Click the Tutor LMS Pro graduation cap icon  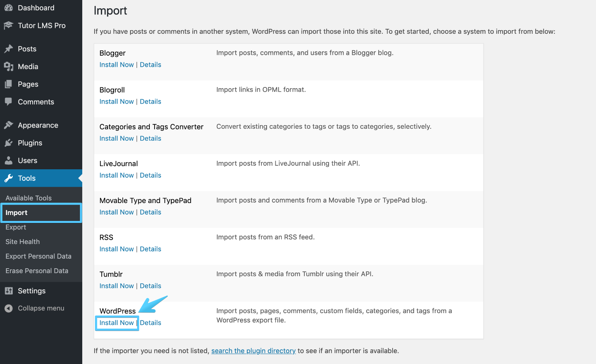(8, 25)
